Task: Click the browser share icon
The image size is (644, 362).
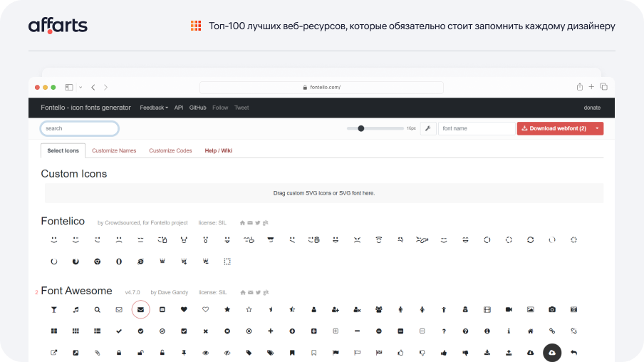Action: [x=579, y=87]
